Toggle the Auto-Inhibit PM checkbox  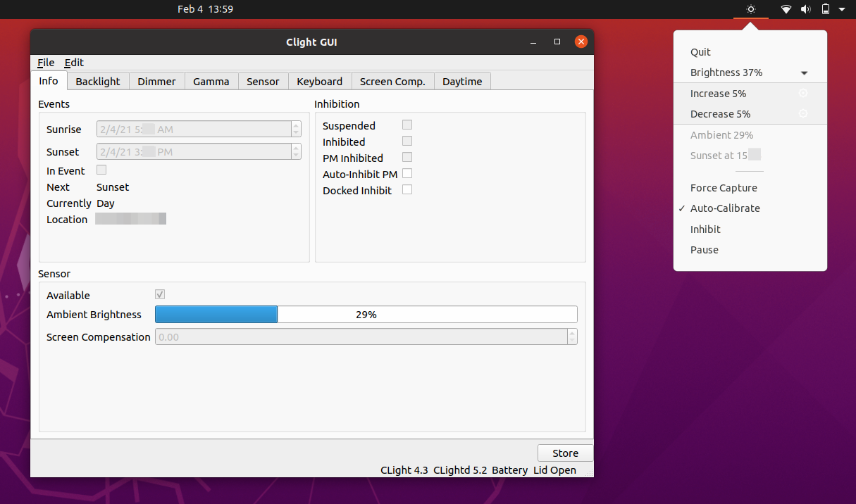[407, 173]
